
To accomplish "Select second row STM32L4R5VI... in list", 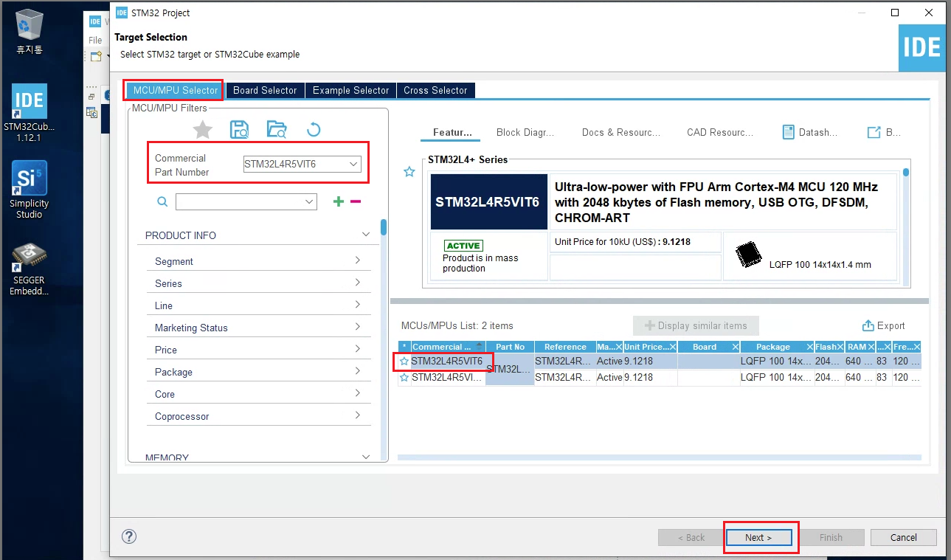I will 659,377.
